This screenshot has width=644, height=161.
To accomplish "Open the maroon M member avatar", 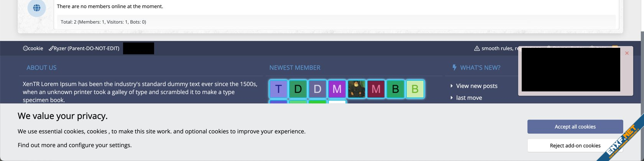I will point(376,89).
